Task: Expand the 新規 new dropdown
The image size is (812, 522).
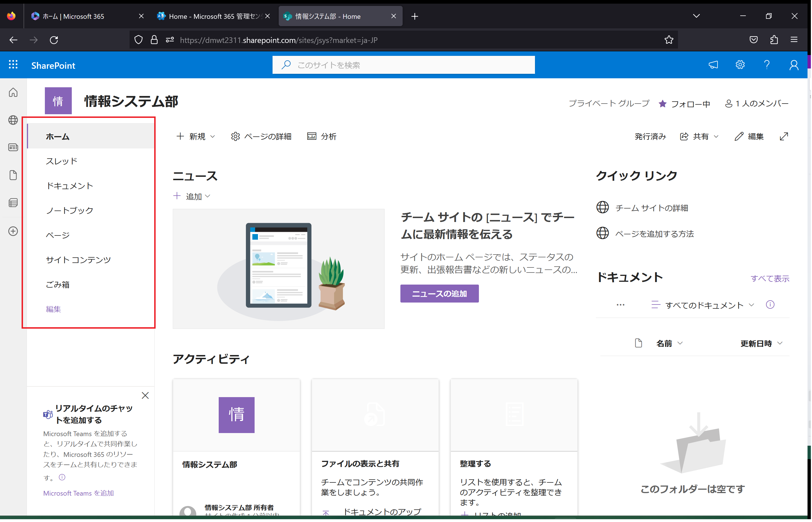Action: click(x=196, y=136)
